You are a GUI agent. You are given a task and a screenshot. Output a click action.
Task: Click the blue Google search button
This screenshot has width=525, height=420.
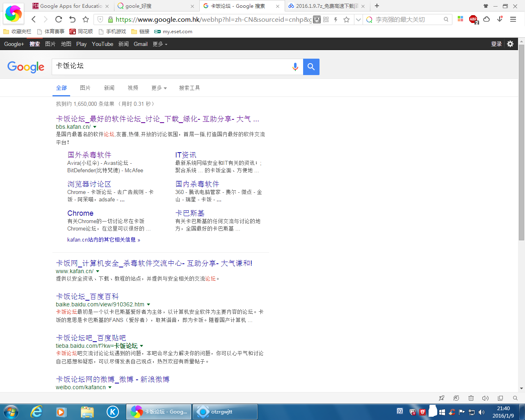coord(311,67)
